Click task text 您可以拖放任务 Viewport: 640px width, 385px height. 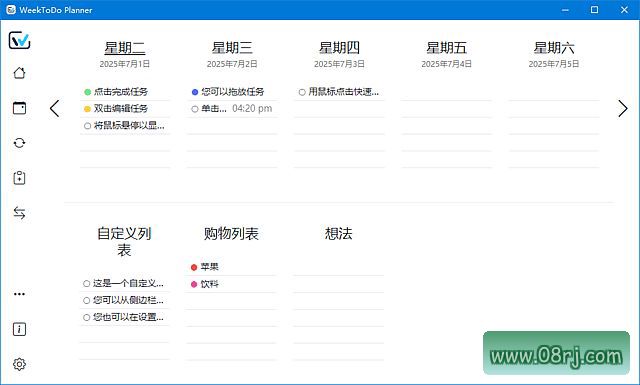(x=233, y=92)
